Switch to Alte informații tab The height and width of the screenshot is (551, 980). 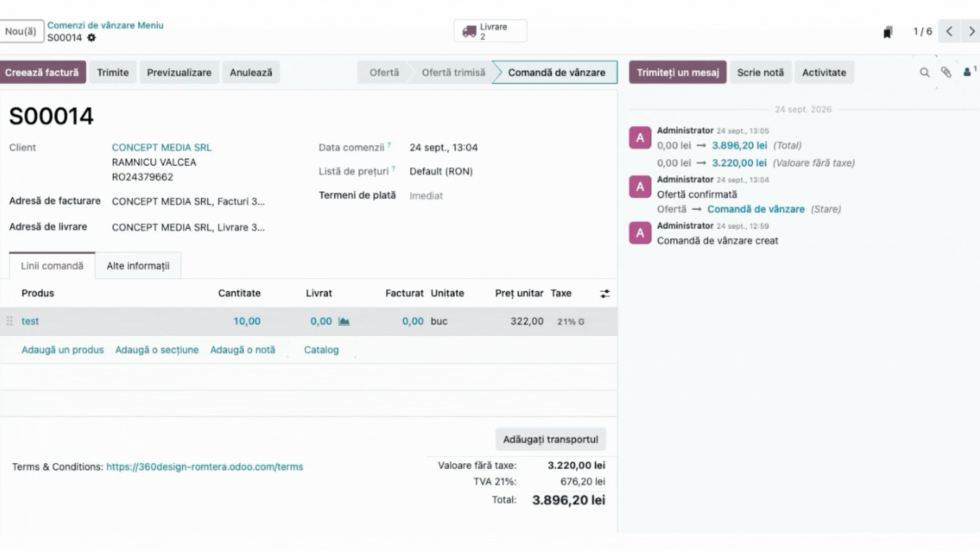click(x=138, y=266)
